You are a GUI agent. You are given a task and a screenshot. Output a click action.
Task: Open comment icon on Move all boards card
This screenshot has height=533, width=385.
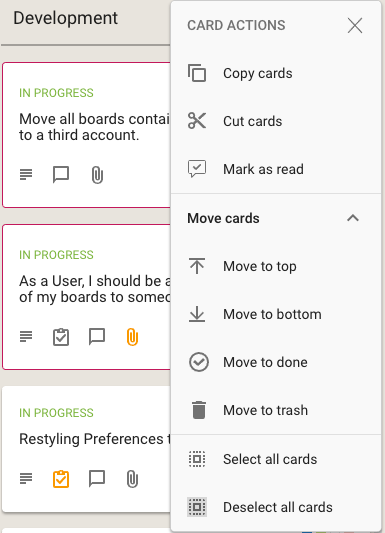pyautogui.click(x=61, y=175)
